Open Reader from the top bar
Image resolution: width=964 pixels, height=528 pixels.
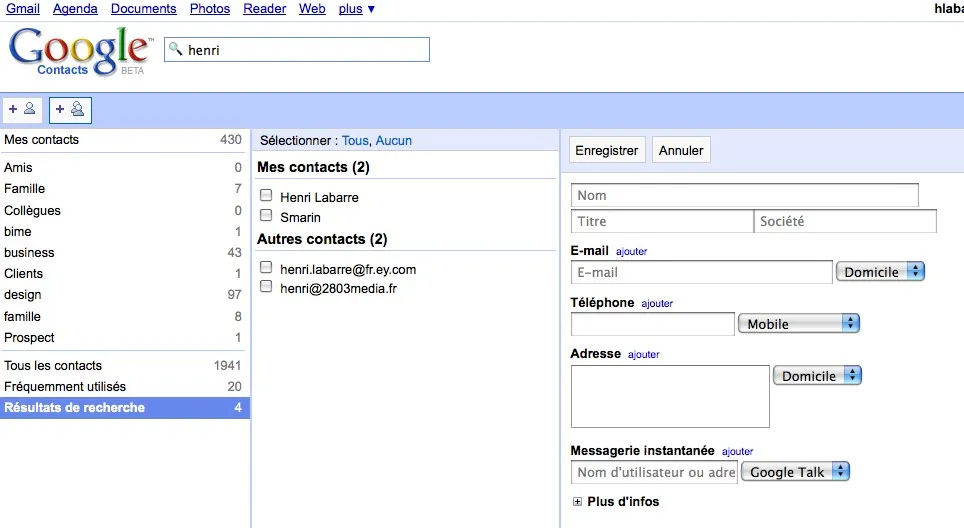(264, 9)
